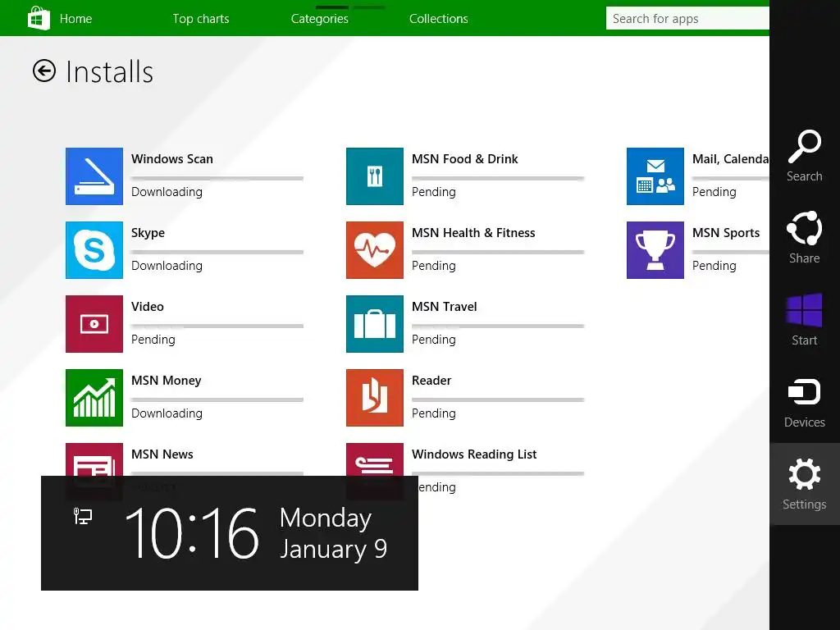
Task: Open the Collections tab
Action: [439, 19]
